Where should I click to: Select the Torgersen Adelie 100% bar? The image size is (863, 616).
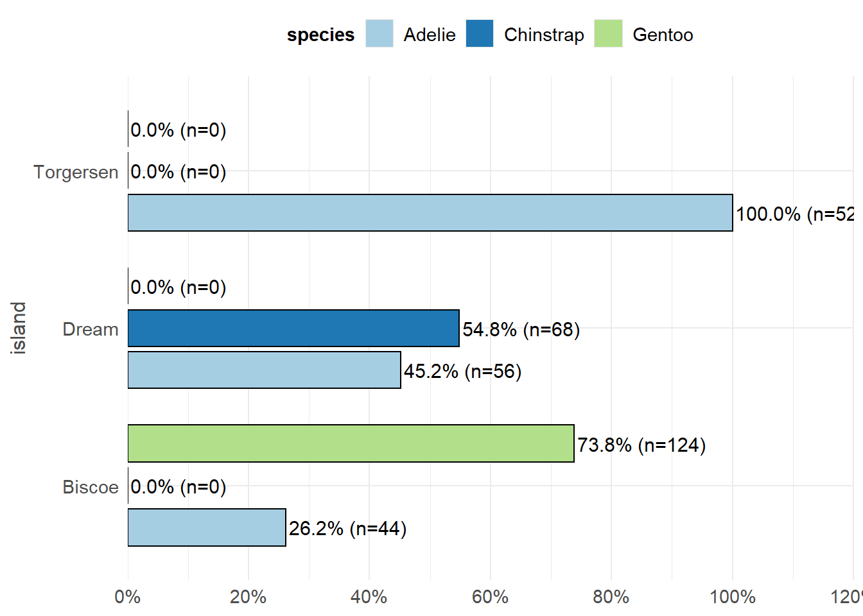click(430, 213)
